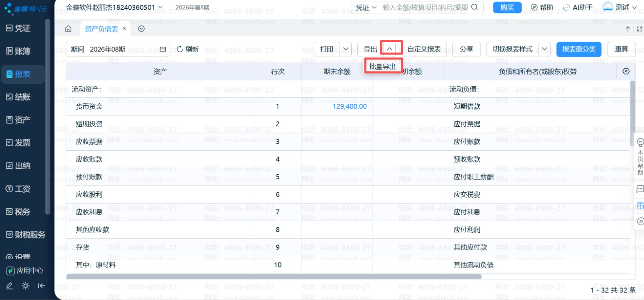The image size is (644, 300).
Task: Click the home icon tab
Action: [68, 29]
